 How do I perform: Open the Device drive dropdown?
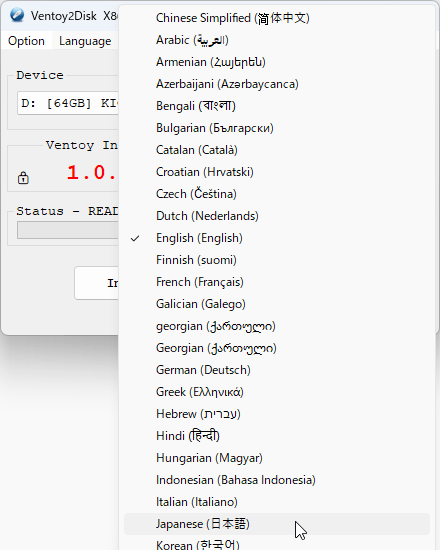tap(68, 103)
